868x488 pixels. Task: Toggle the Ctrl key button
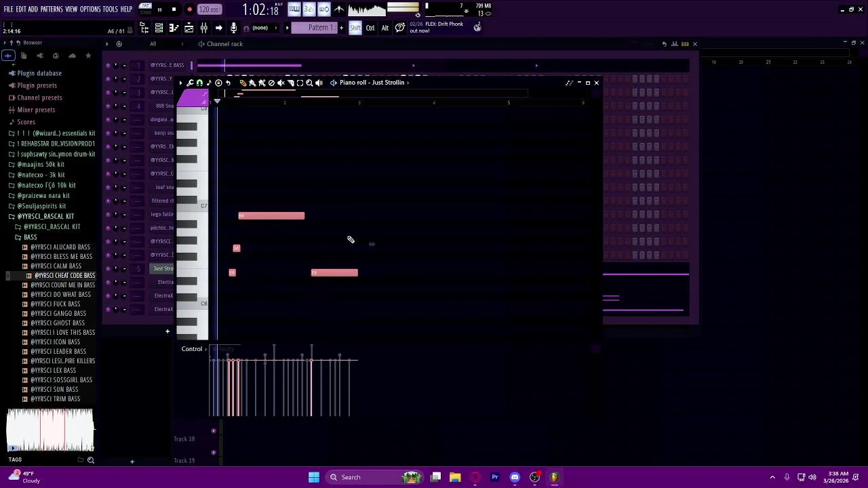tap(370, 28)
